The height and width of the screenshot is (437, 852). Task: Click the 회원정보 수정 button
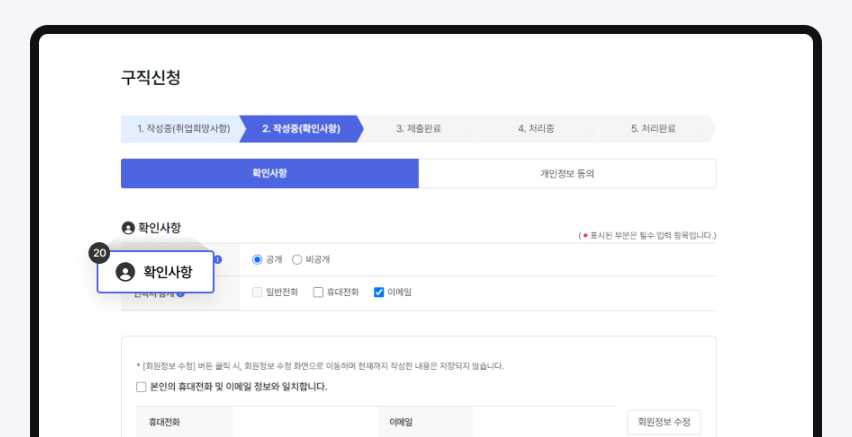[664, 422]
